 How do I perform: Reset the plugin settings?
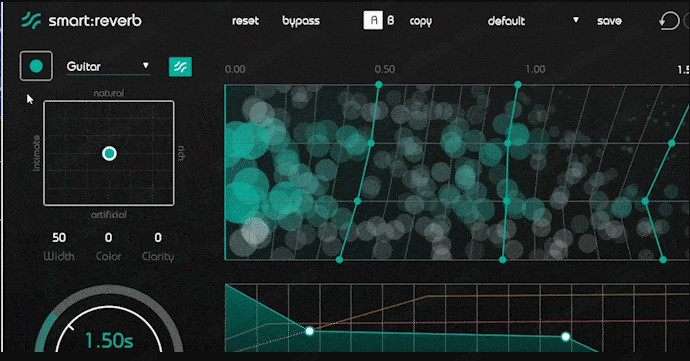[245, 21]
